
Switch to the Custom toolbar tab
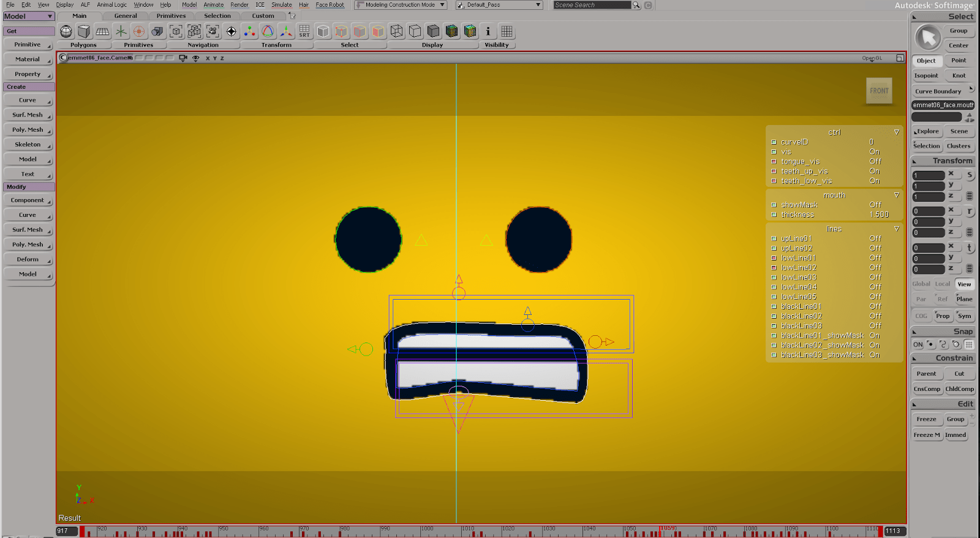(263, 16)
